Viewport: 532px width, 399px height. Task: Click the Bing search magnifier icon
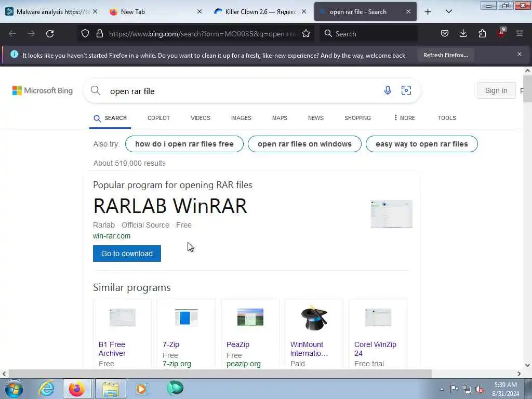coord(96,90)
